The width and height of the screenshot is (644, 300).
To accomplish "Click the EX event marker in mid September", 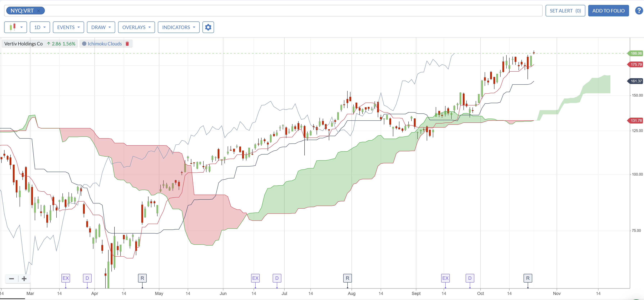I will 445,278.
